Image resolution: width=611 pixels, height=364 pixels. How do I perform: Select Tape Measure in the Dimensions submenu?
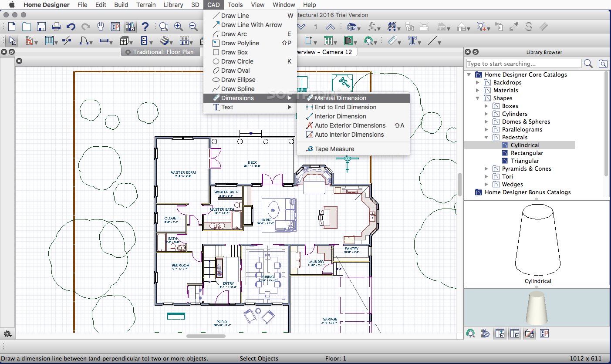pos(353,149)
